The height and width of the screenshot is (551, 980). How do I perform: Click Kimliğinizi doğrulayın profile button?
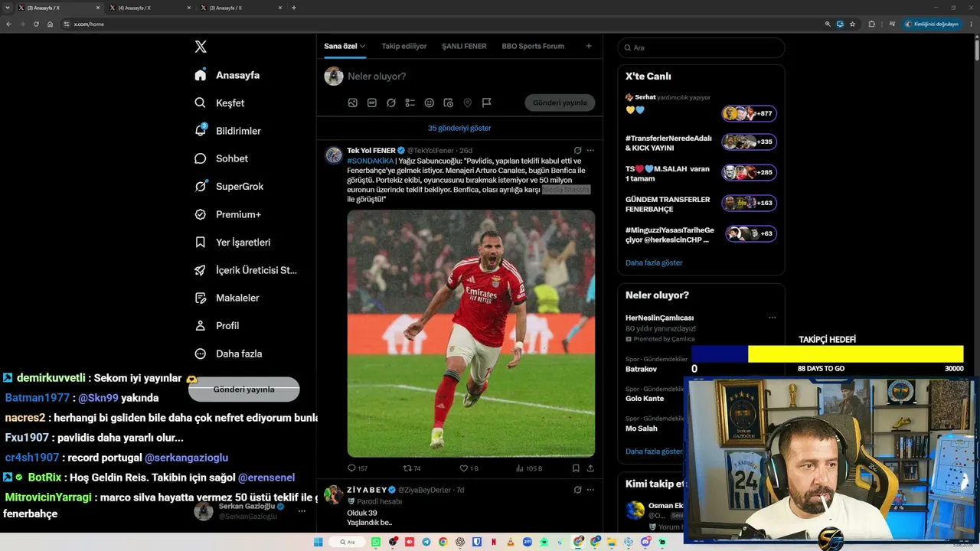[932, 24]
